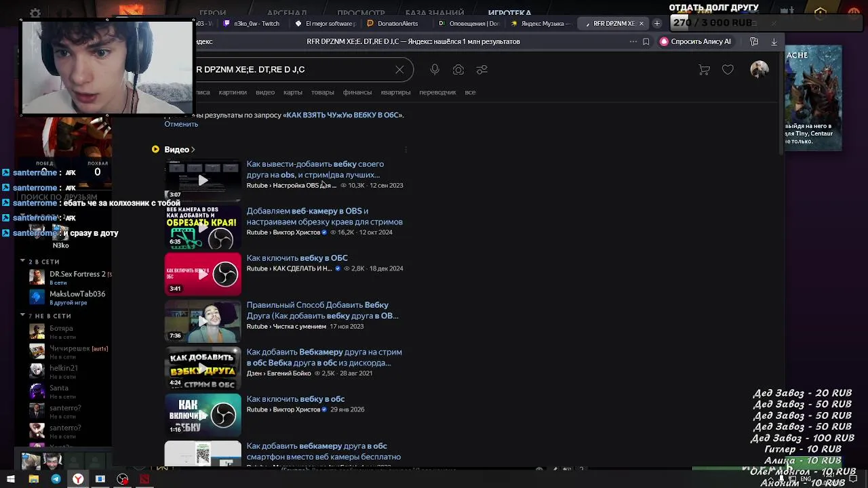Open the downloads arrow icon in browser
The height and width of the screenshot is (488, 868).
(x=774, y=41)
